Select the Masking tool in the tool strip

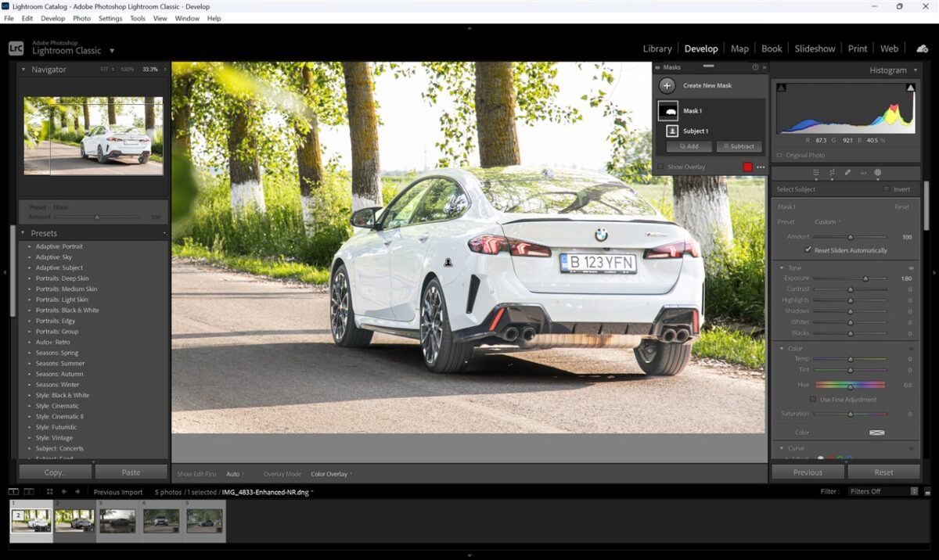tap(877, 172)
